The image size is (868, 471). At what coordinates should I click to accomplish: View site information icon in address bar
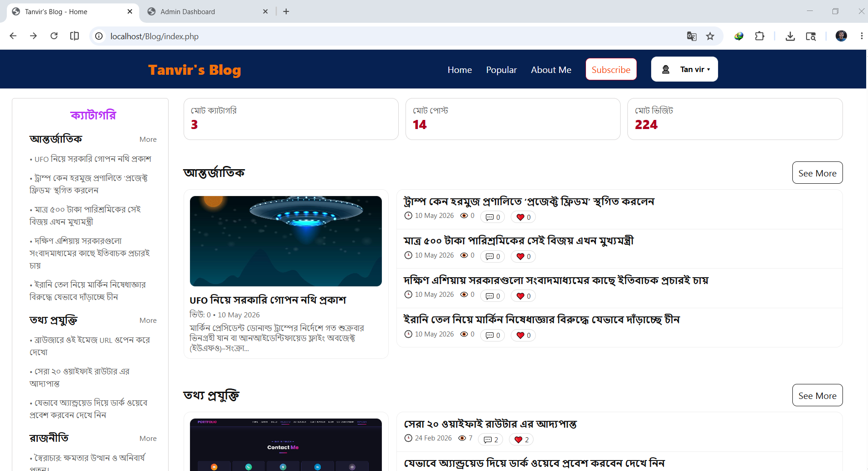(99, 36)
